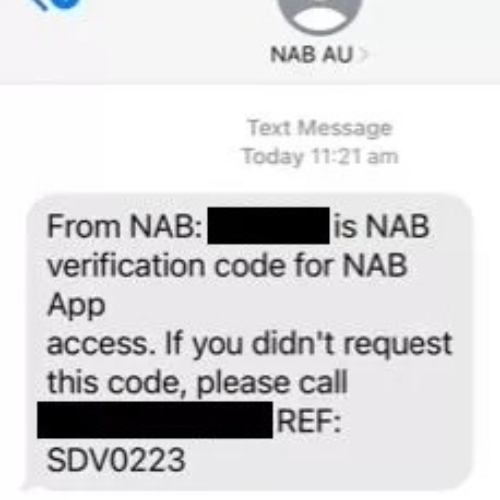
Task: Tap the blacked-out verification code
Action: (269, 226)
